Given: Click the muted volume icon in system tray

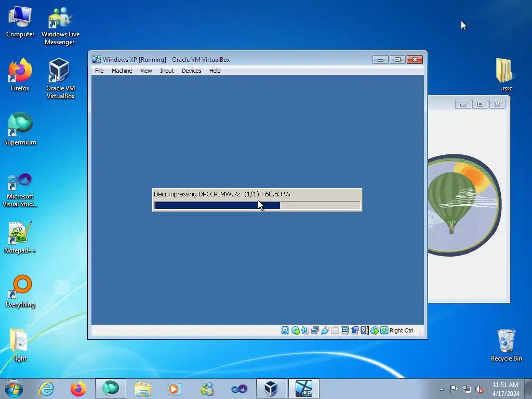Looking at the screenshot, I should click(x=480, y=389).
